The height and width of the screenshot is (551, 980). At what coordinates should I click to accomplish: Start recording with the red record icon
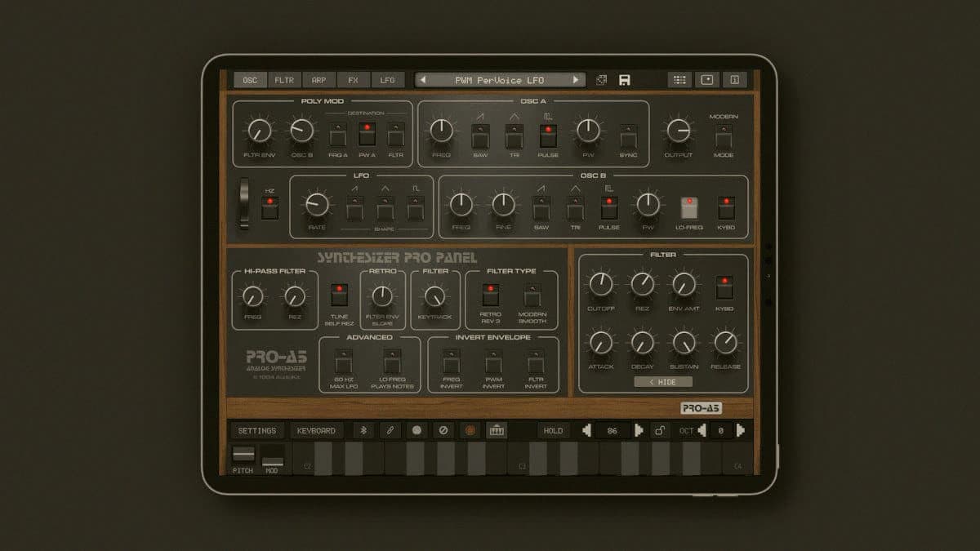tap(470, 430)
